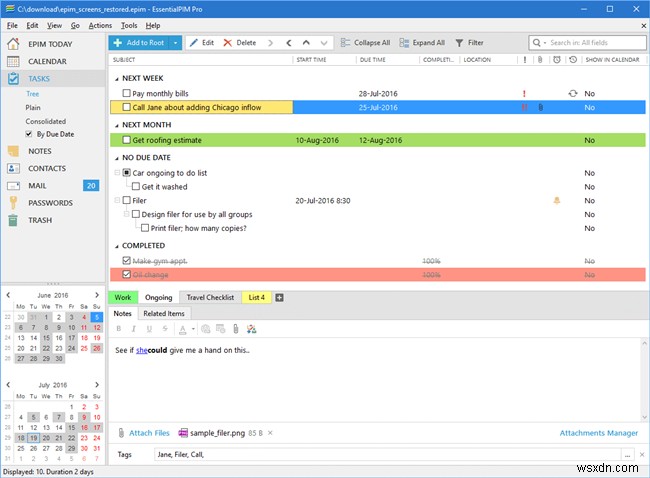Open the Contacts module icon

[x=13, y=168]
